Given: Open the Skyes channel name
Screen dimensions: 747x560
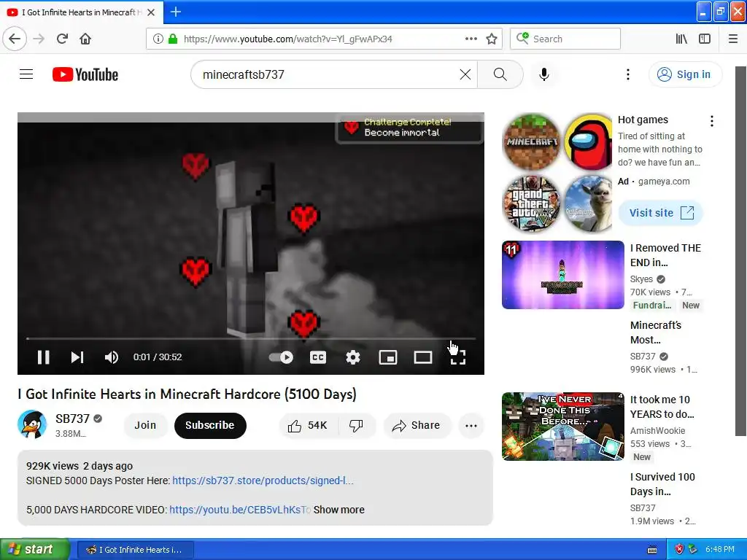Looking at the screenshot, I should coord(641,279).
